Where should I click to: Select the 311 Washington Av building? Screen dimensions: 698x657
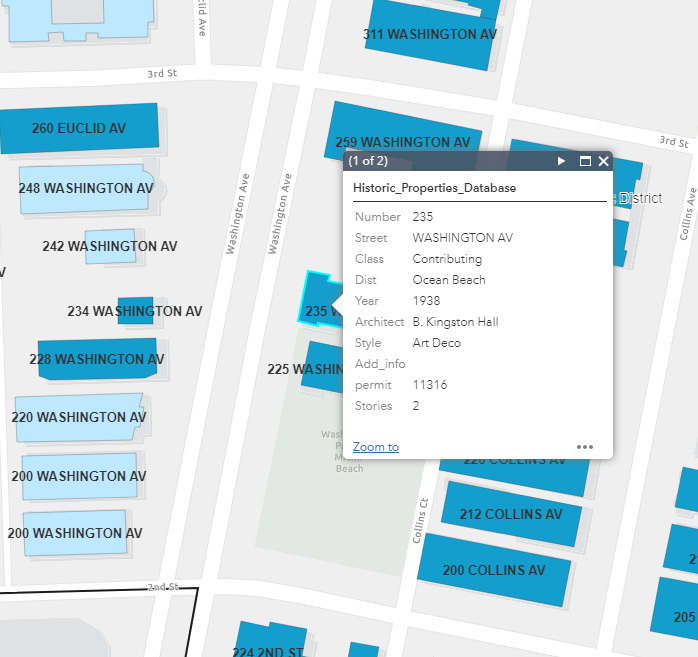(x=430, y=35)
